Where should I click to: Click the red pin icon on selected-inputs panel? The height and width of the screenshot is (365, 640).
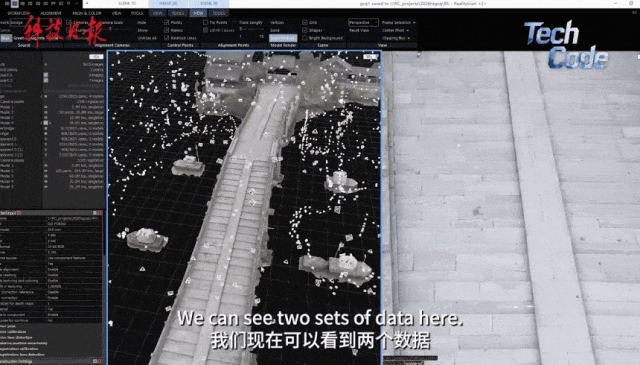(99, 213)
